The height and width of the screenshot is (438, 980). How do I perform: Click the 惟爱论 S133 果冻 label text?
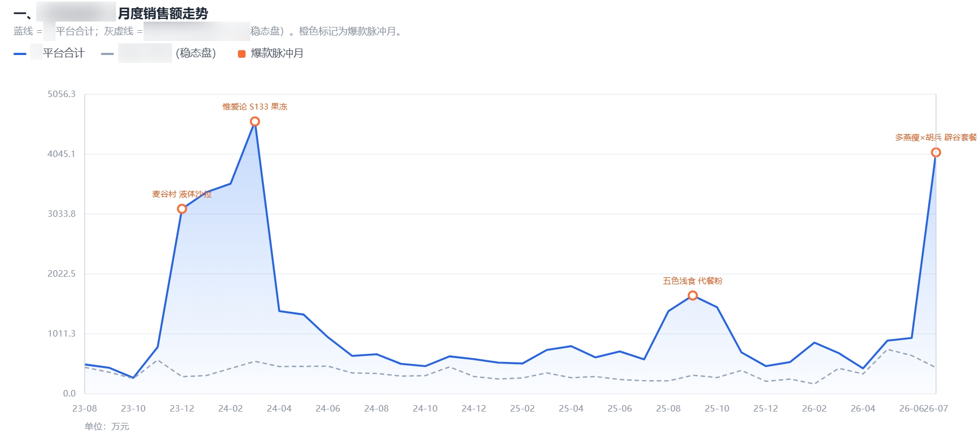click(255, 107)
